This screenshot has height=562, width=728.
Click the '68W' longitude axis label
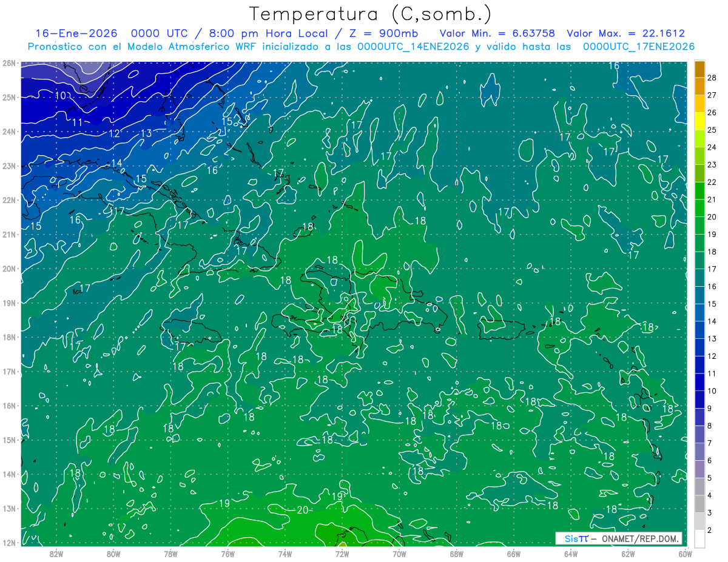456,554
